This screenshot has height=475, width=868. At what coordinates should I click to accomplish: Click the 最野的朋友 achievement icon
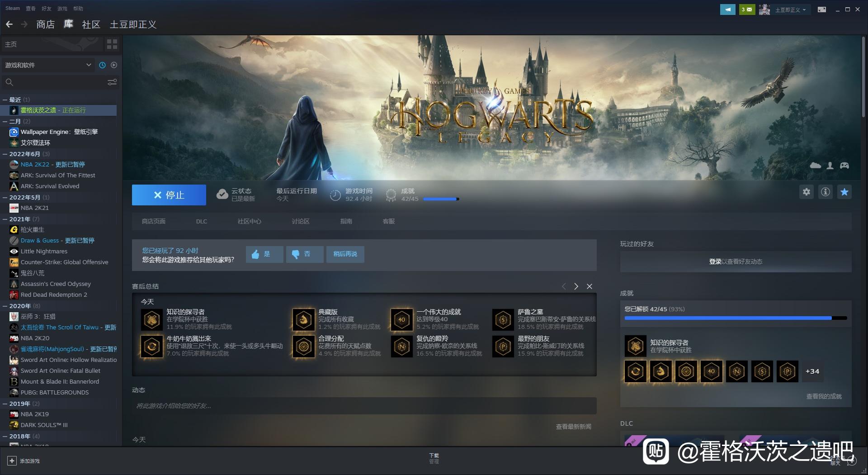(503, 347)
